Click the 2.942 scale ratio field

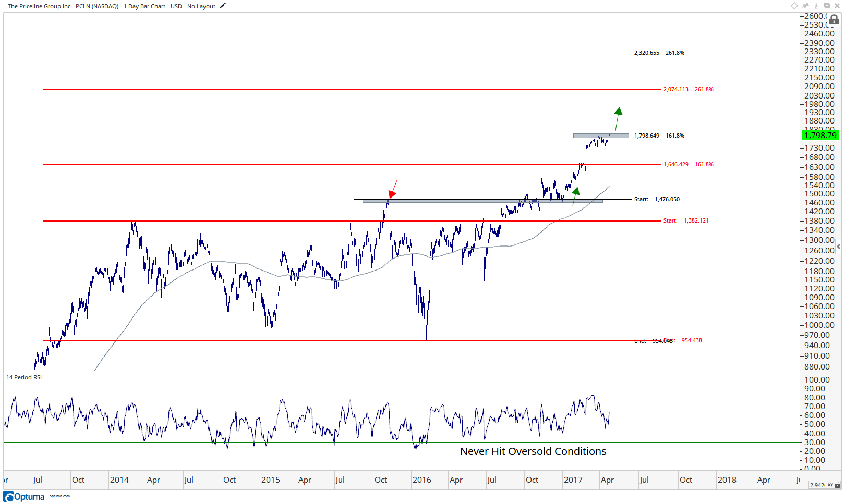click(x=817, y=485)
